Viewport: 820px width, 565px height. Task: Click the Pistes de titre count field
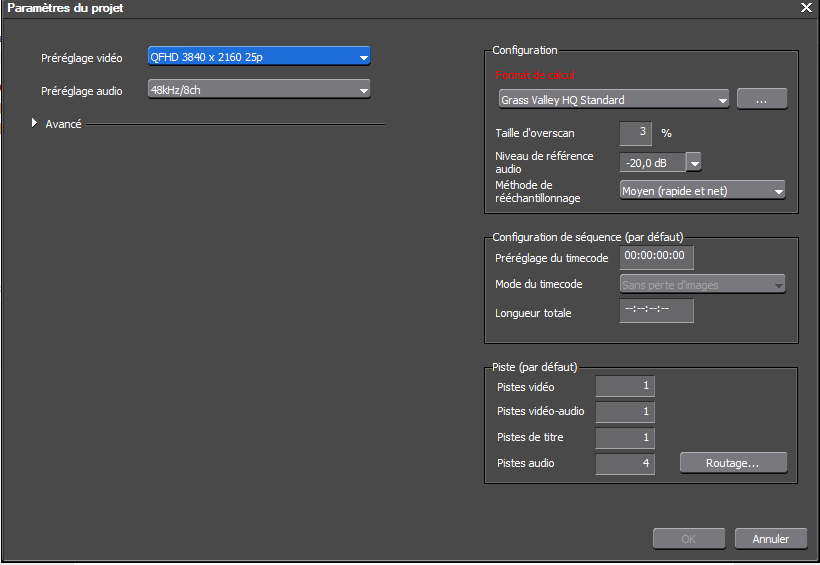coord(625,437)
